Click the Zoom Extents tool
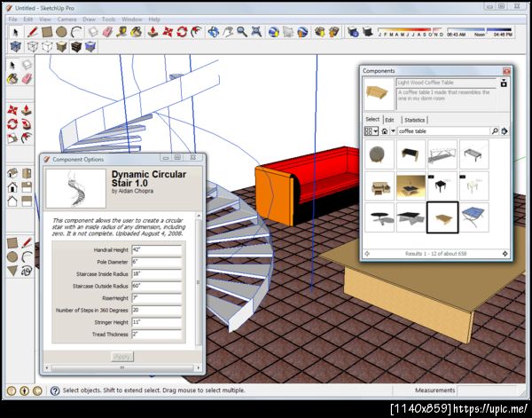The image size is (532, 418). [x=256, y=32]
